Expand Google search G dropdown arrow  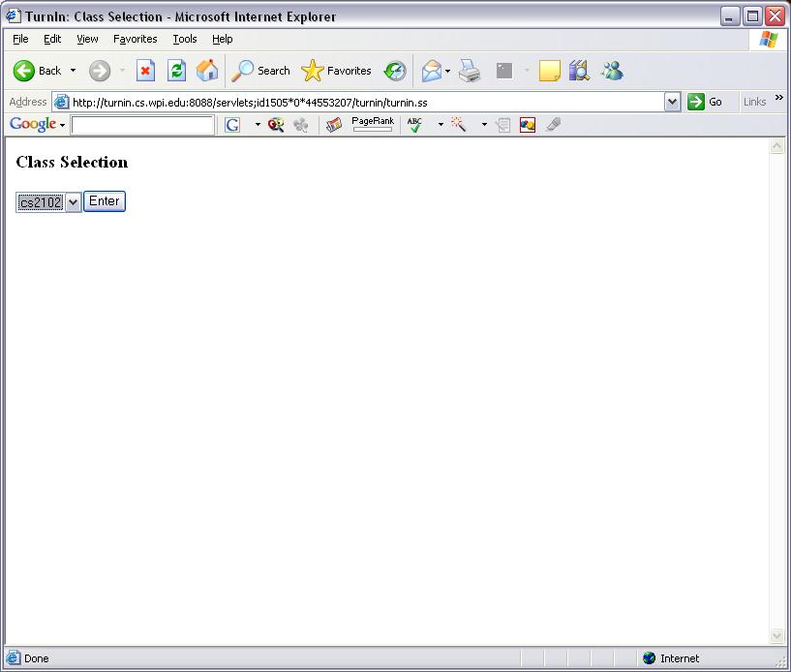click(x=258, y=125)
